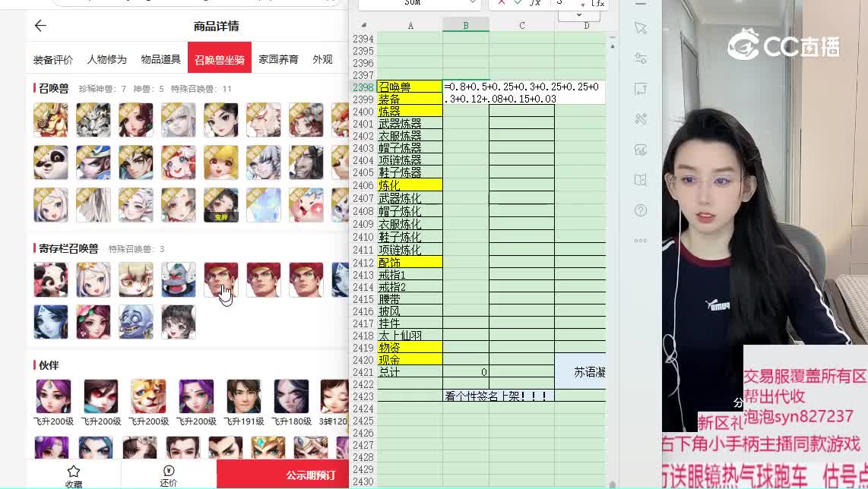Image resolution: width=868 pixels, height=489 pixels.
Task: Go back using the arrow on 商品详情 page
Action: pyautogui.click(x=40, y=26)
